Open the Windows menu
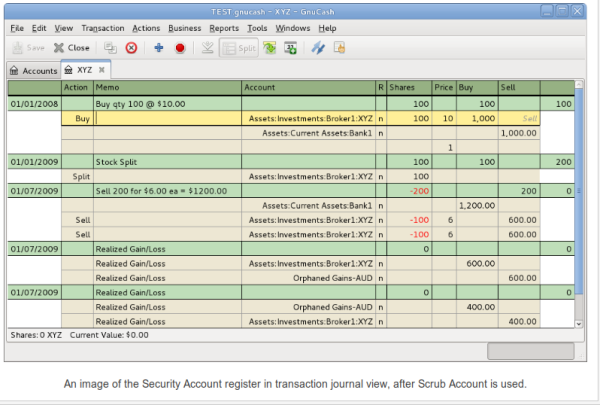 [293, 28]
